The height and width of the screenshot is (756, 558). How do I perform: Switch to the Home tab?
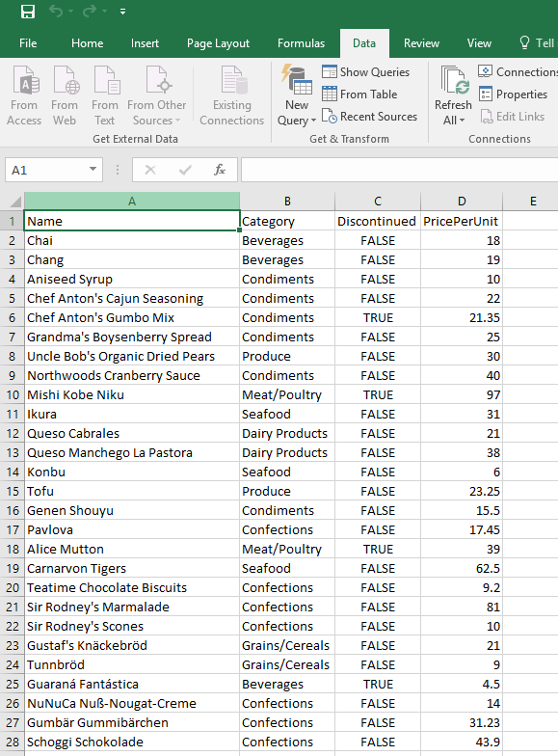pos(87,43)
